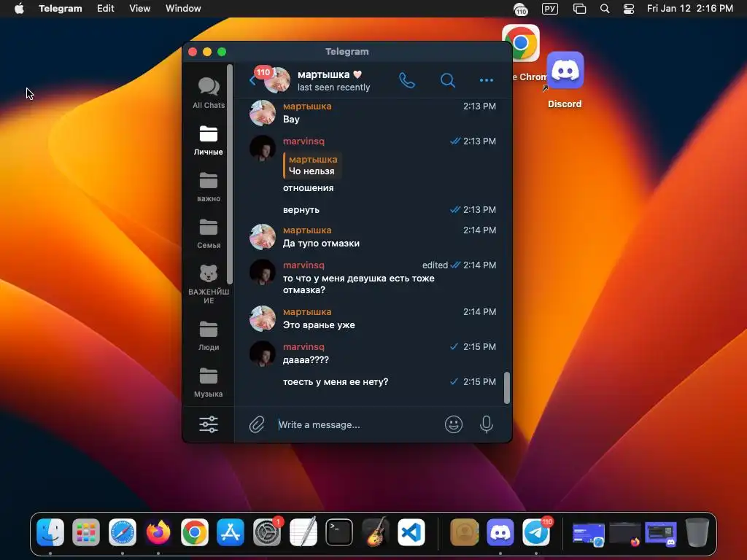Image resolution: width=747 pixels, height=560 pixels.
Task: Open Discord from the Dock
Action: [x=500, y=532]
